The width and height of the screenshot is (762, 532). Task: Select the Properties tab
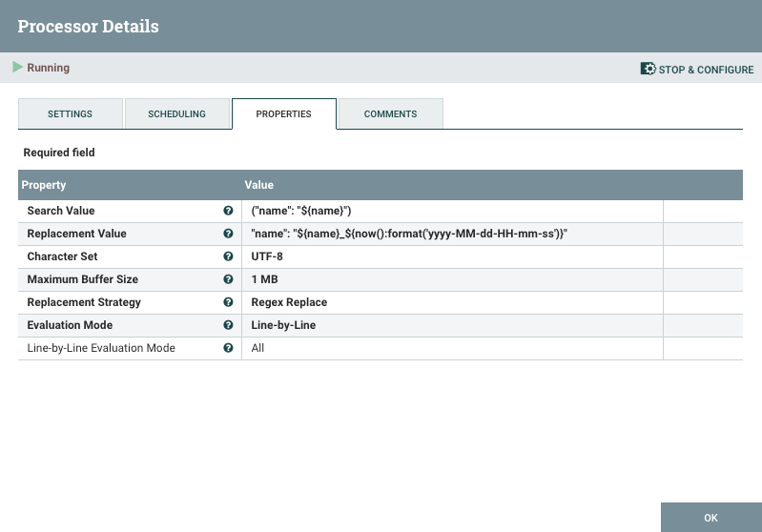(284, 113)
